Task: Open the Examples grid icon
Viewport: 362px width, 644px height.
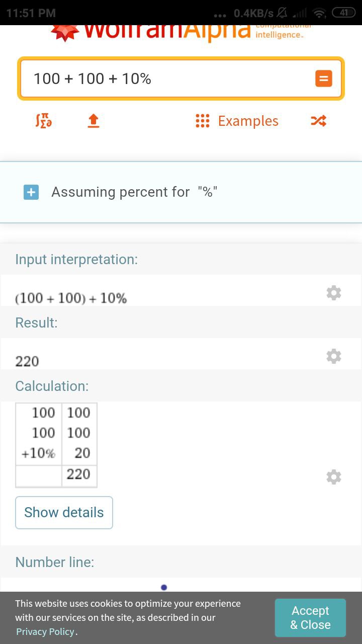Action: tap(202, 121)
